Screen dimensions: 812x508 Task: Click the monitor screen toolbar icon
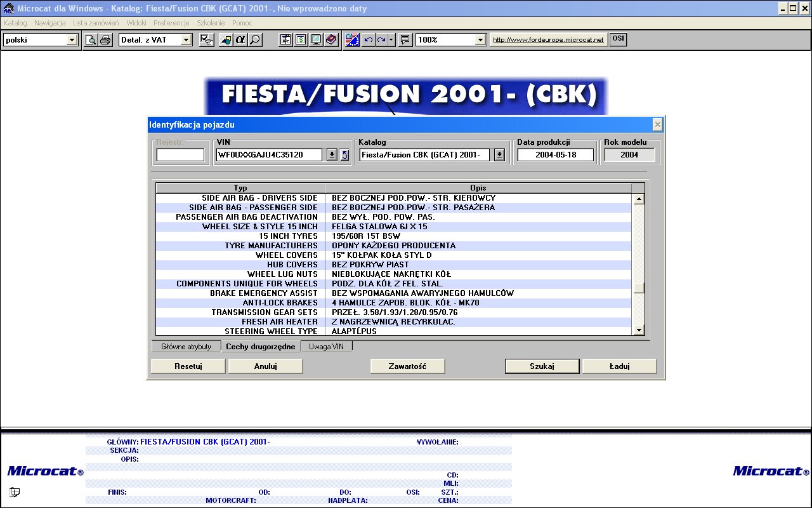(x=315, y=40)
